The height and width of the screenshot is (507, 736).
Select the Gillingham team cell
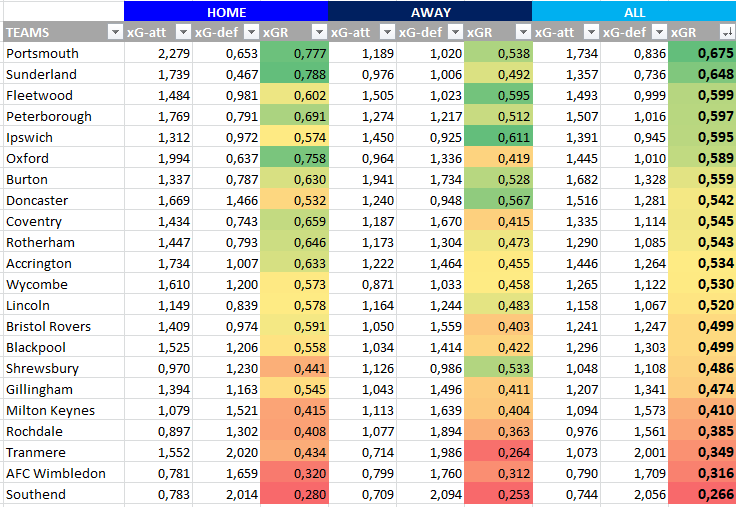(x=63, y=389)
